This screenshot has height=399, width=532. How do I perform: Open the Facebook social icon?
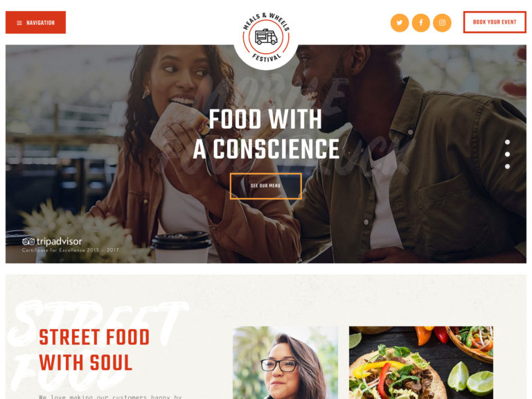[x=420, y=23]
